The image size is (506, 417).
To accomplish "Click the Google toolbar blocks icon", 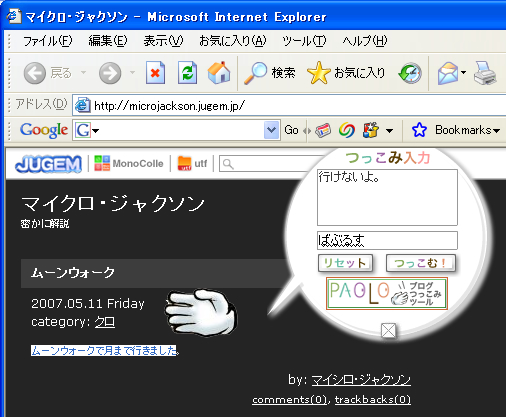I will [371, 130].
